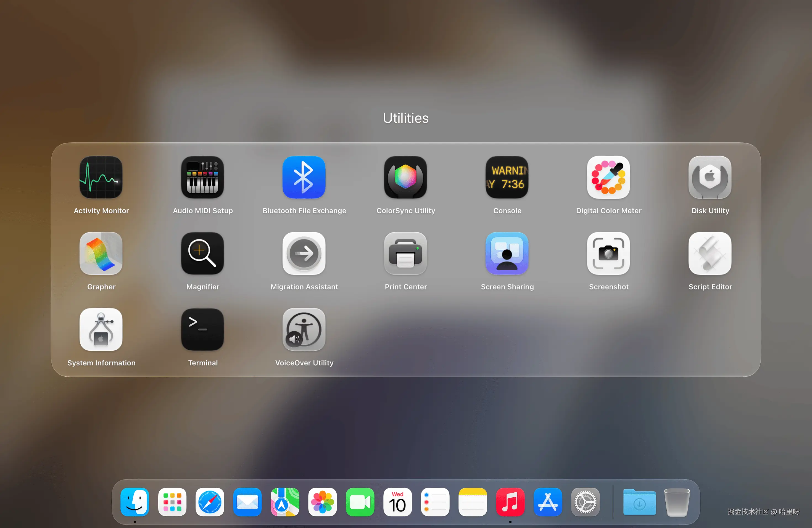
Task: Open the Downloads folder in Dock
Action: coord(639,502)
